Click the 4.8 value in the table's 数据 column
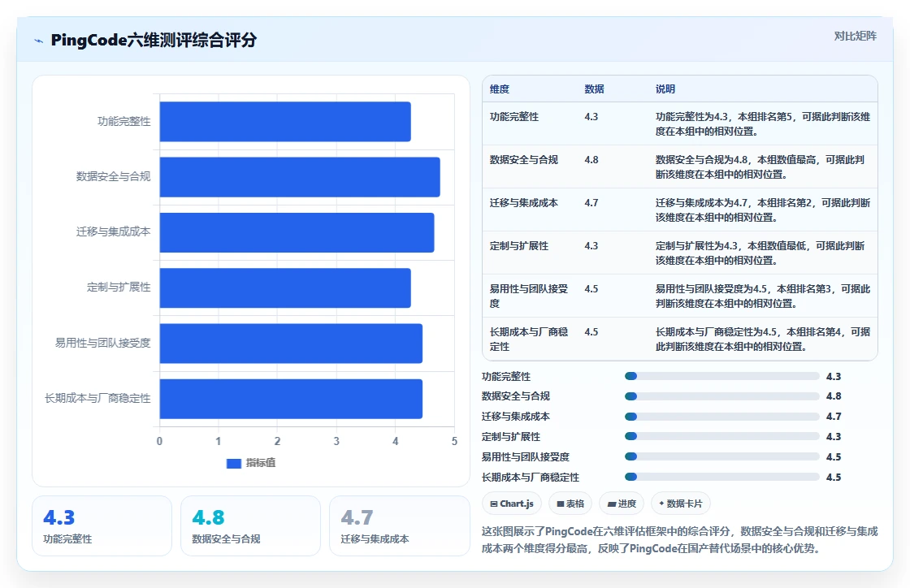910x588 pixels. [591, 159]
